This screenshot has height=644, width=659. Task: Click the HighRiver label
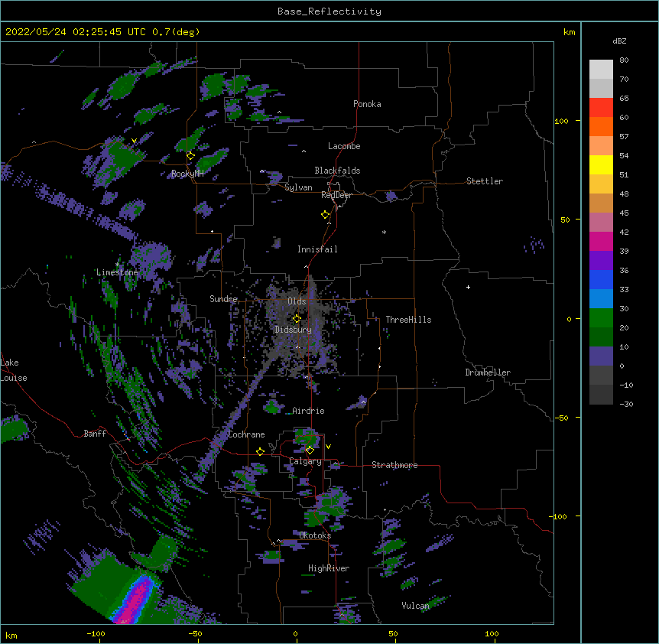[x=329, y=568]
